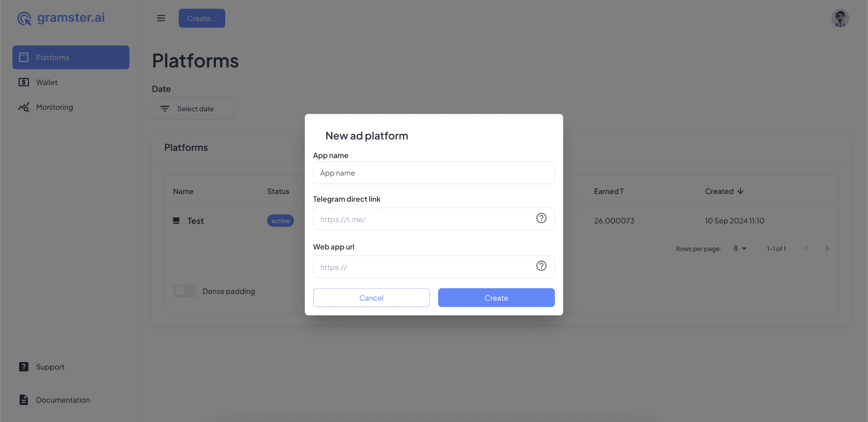Viewport: 868px width, 422px height.
Task: Open Monitoring in the sidebar
Action: click(x=54, y=107)
